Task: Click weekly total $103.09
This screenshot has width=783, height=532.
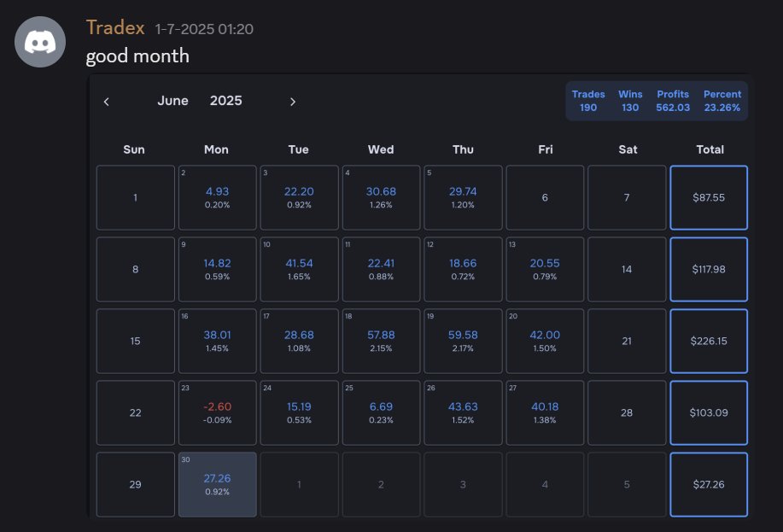Action: click(709, 412)
